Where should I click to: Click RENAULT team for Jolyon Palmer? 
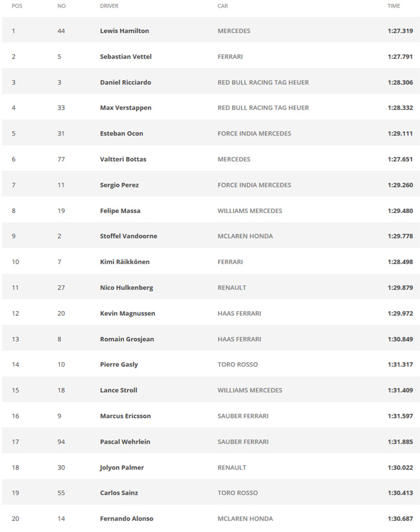point(232,467)
